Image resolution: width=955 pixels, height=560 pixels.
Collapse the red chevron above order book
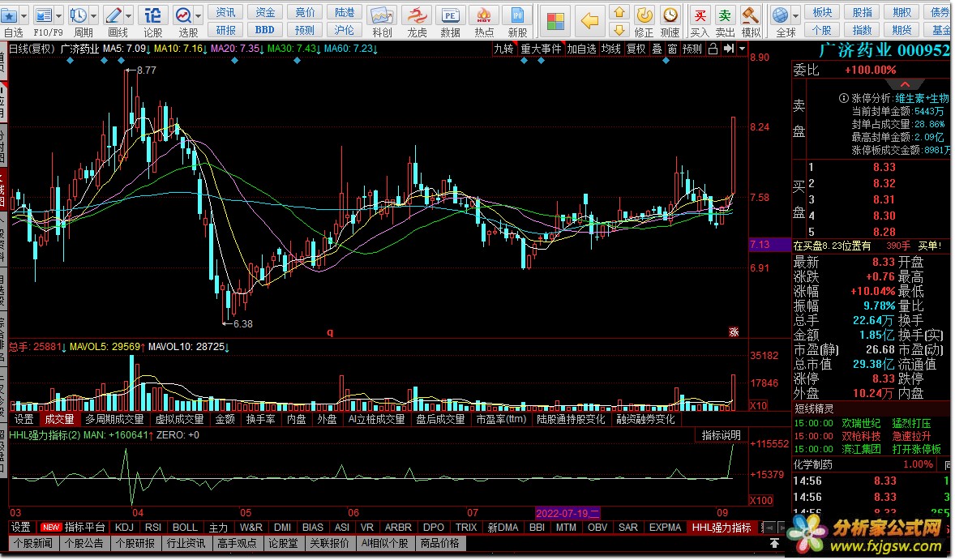905,84
